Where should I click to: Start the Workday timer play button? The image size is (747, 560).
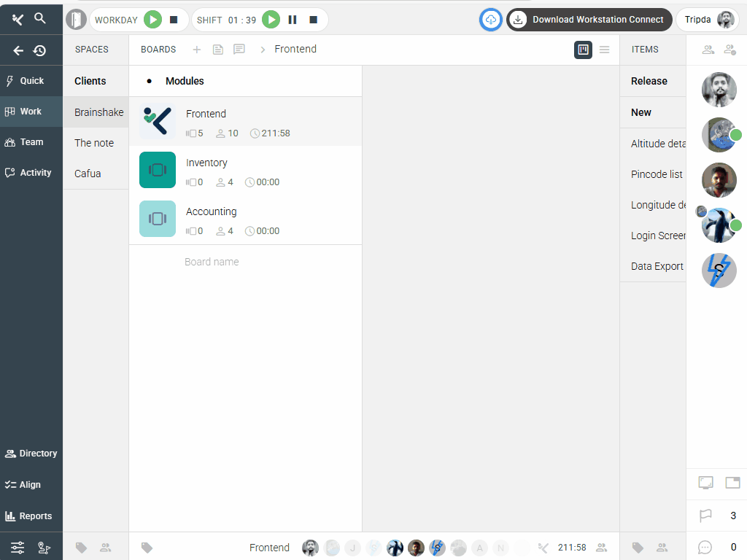152,20
